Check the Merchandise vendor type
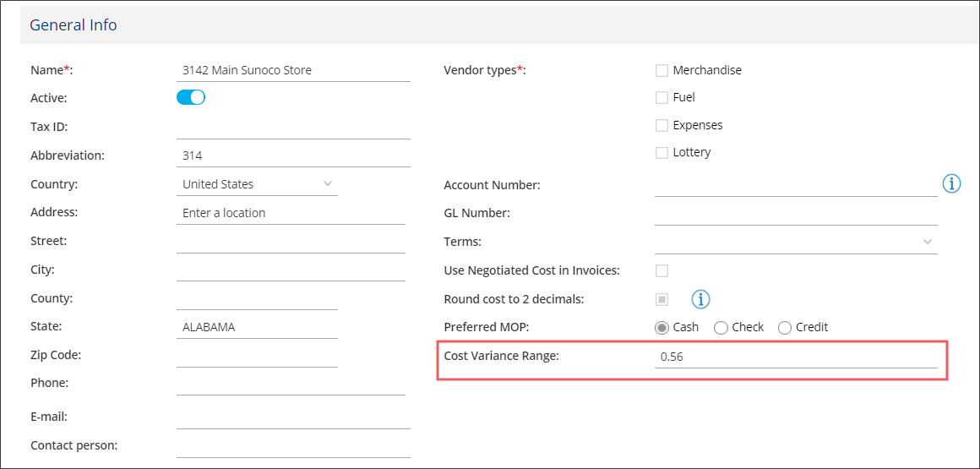 661,71
